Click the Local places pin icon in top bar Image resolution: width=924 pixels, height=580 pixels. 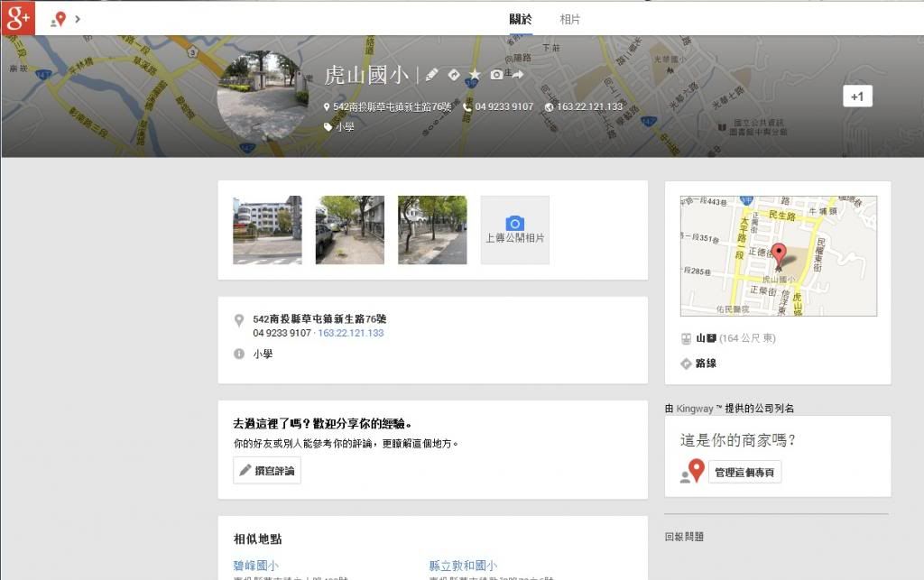pyautogui.click(x=58, y=20)
